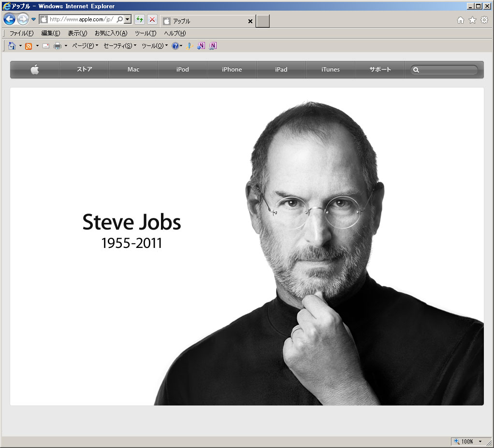Viewport: 494px width, 448px height.
Task: Click the Apple site search field
Action: [x=444, y=70]
